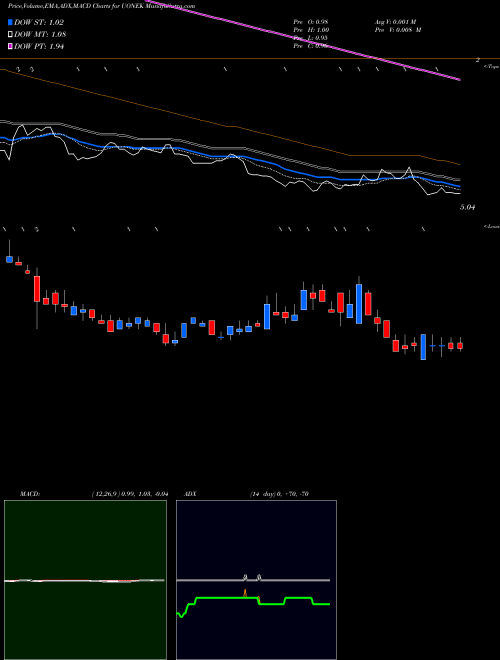Click the magenta DOW PT legend swatch
The height and width of the screenshot is (660, 500).
tap(10, 46)
